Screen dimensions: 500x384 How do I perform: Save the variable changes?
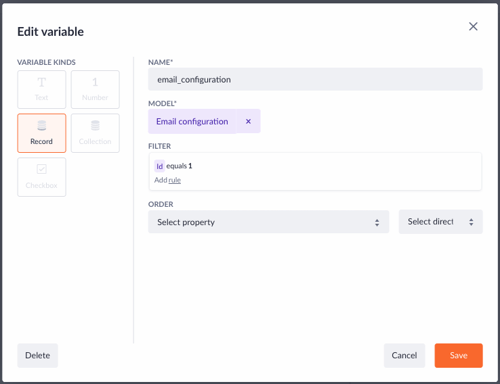(x=458, y=355)
